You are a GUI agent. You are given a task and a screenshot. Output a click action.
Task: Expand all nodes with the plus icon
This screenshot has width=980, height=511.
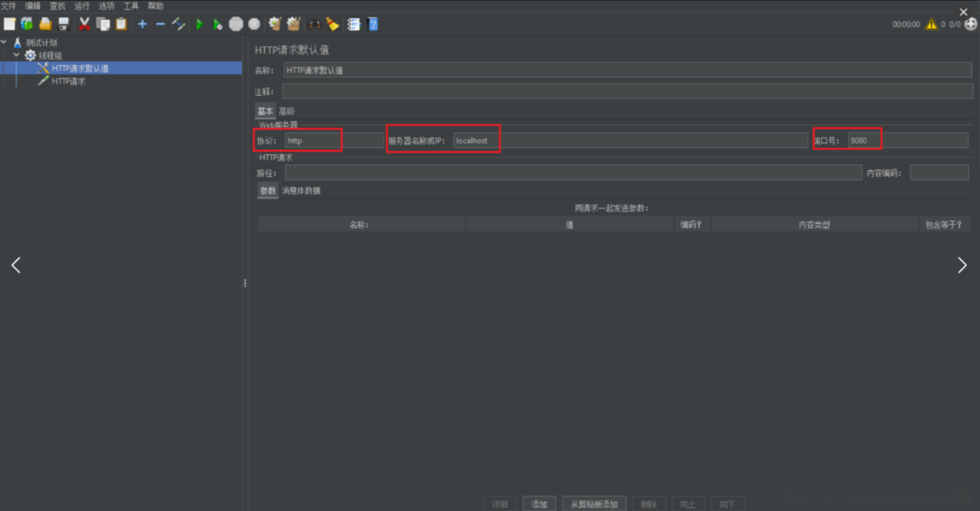(x=142, y=24)
